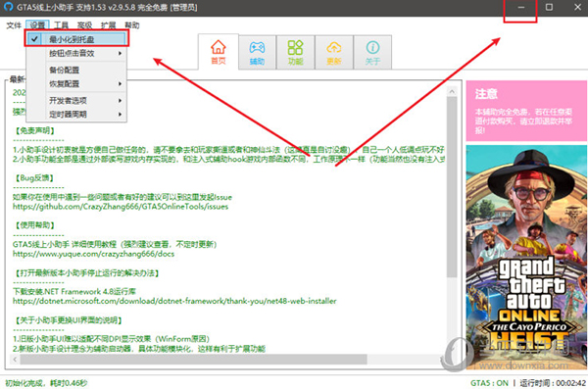Screen dimensions: 588x389
Task: Open the 帮助 menu
Action: click(132, 25)
